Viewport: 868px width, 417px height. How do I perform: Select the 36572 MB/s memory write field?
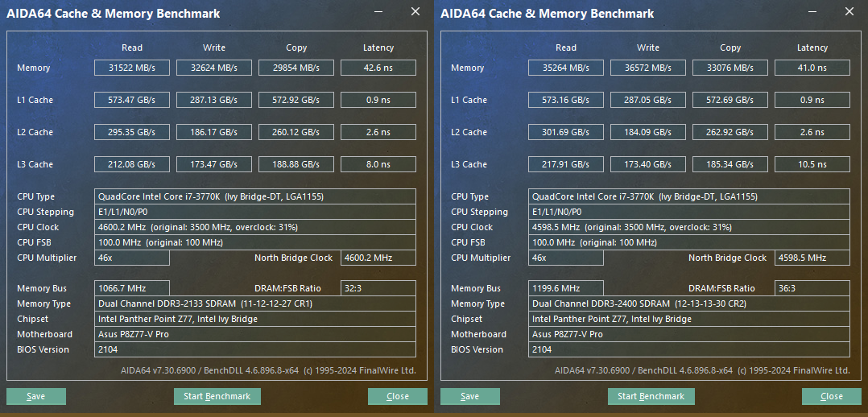click(x=647, y=68)
